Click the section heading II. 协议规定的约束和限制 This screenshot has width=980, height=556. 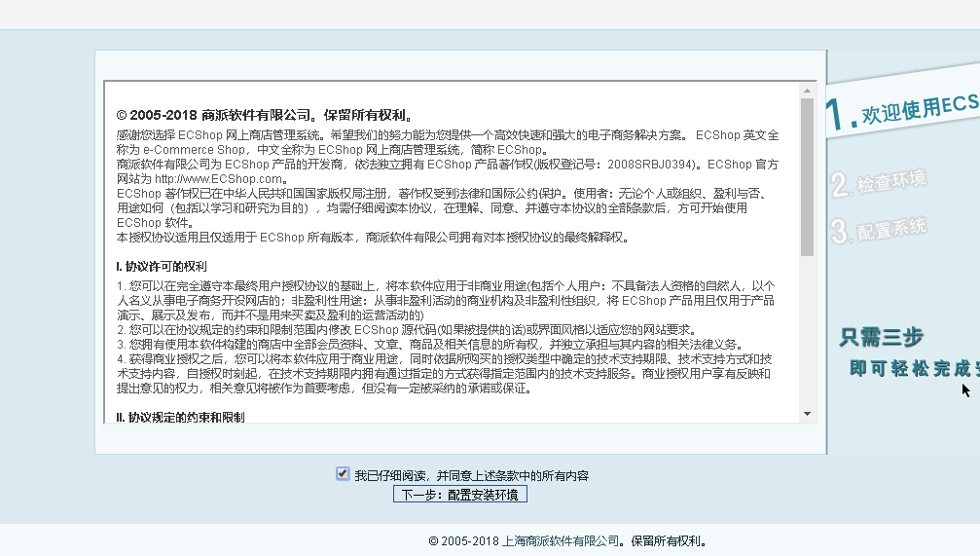coord(180,417)
